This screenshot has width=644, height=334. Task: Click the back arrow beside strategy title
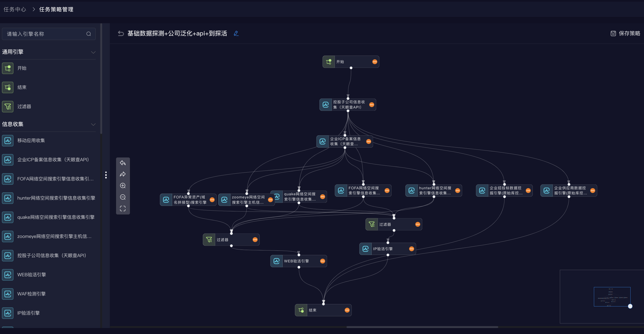(x=121, y=34)
